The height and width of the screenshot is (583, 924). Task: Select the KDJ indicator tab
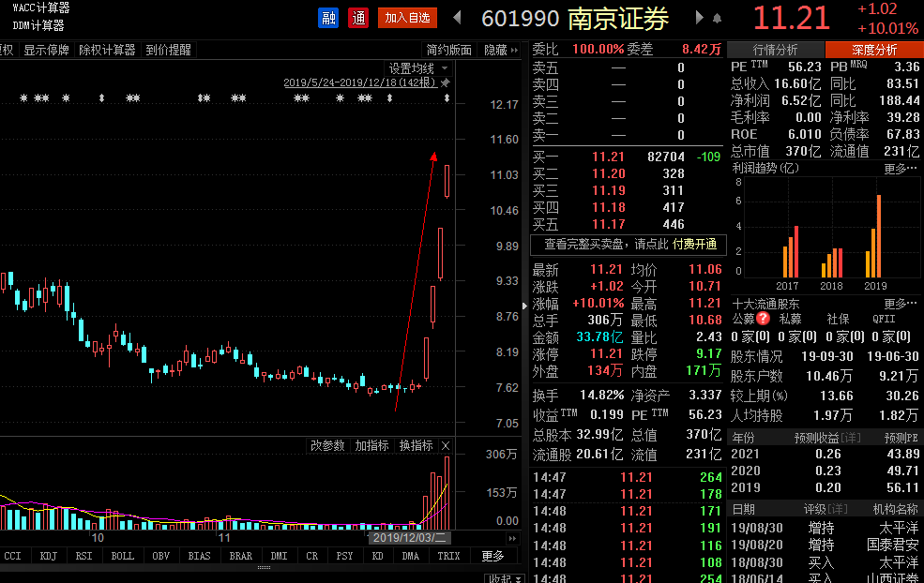(49, 556)
